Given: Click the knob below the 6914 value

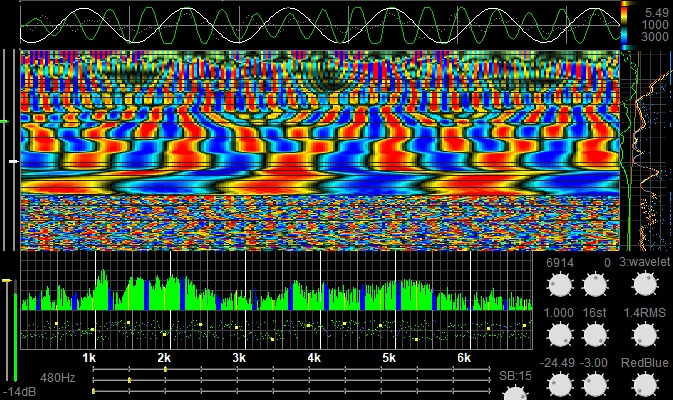Looking at the screenshot, I should tap(561, 285).
